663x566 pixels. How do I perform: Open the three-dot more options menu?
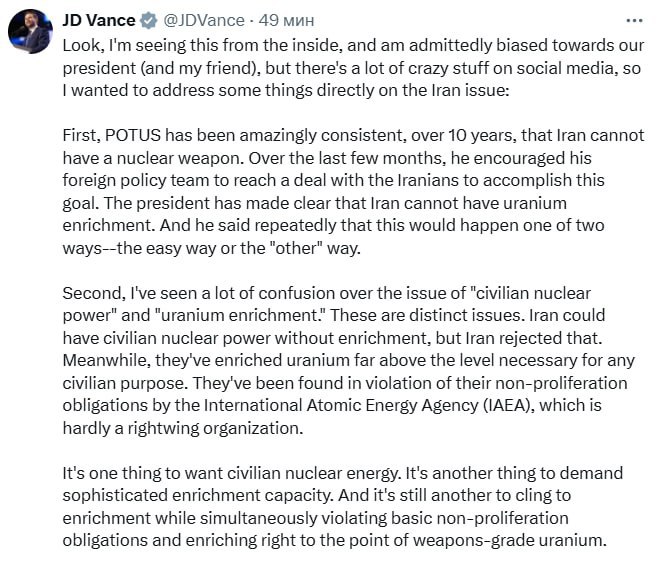tap(634, 19)
